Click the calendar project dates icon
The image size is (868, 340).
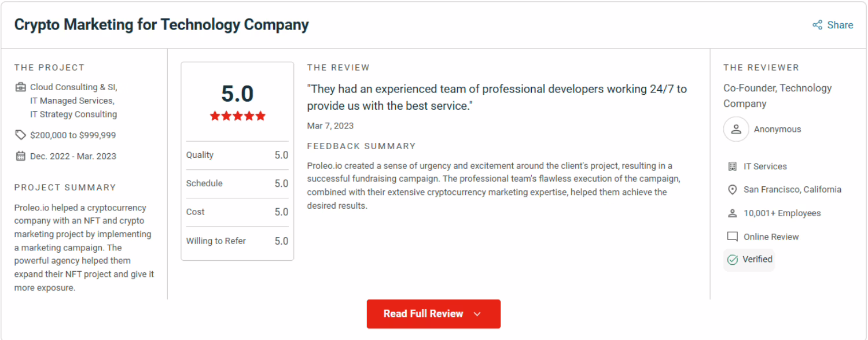(21, 156)
